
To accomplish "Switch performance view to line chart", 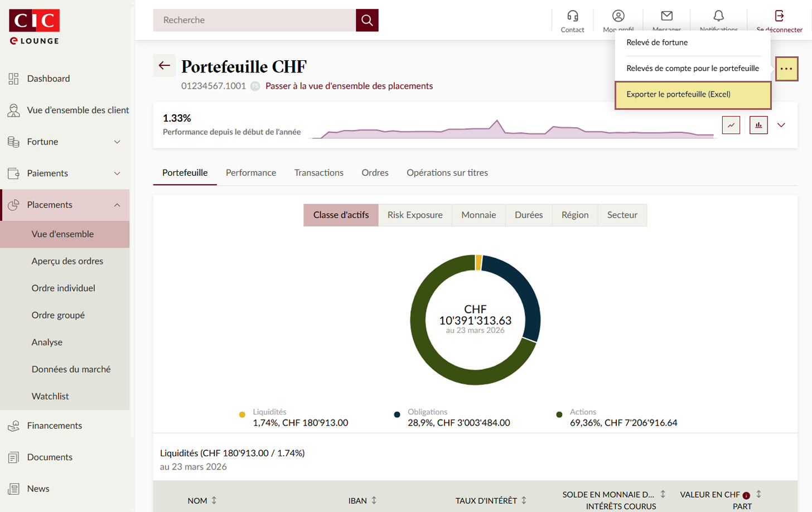I will pos(731,125).
